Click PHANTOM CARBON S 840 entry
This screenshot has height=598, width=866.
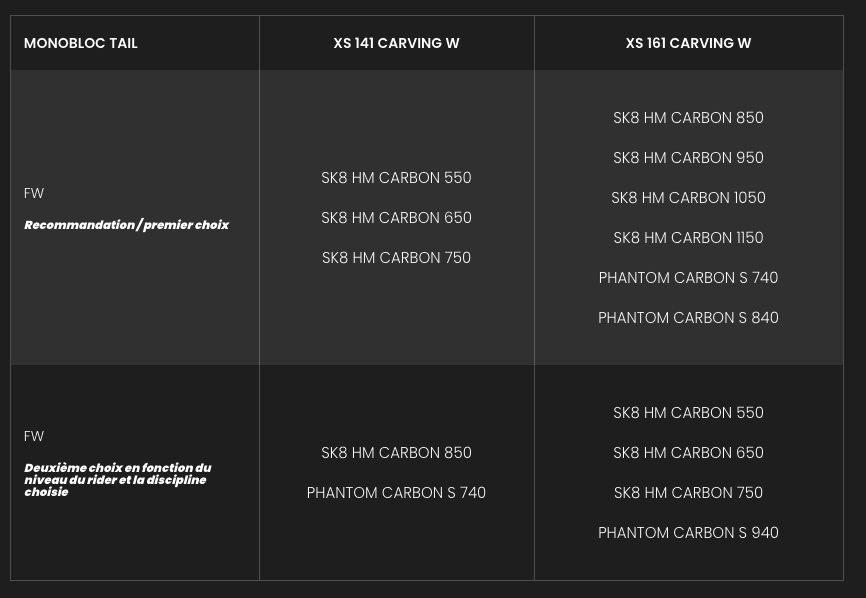click(688, 318)
